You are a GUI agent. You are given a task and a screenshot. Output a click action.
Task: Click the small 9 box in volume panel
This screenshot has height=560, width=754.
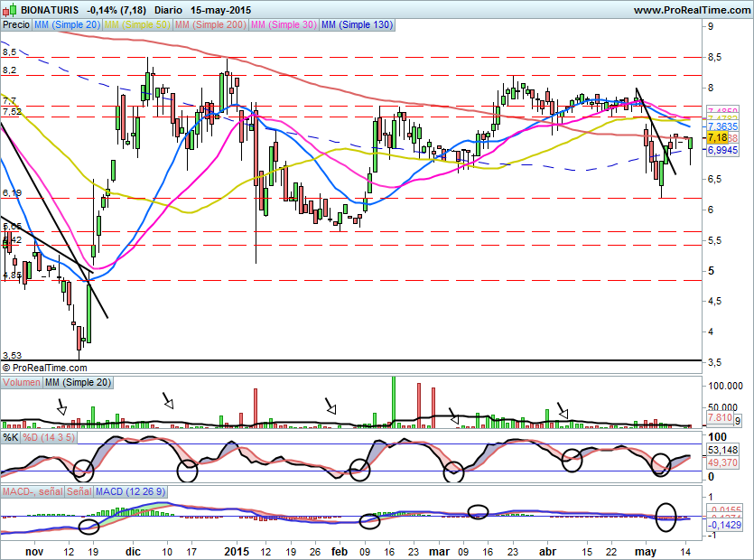738,421
